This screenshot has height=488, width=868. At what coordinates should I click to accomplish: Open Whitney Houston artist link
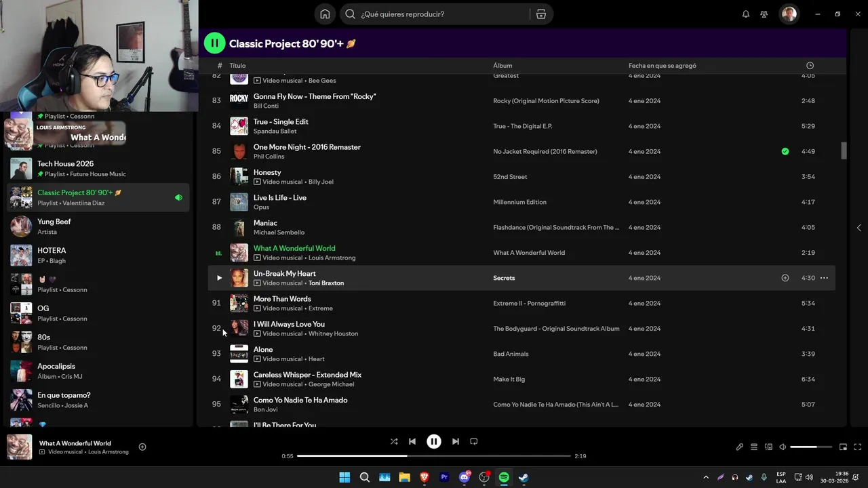pos(333,334)
